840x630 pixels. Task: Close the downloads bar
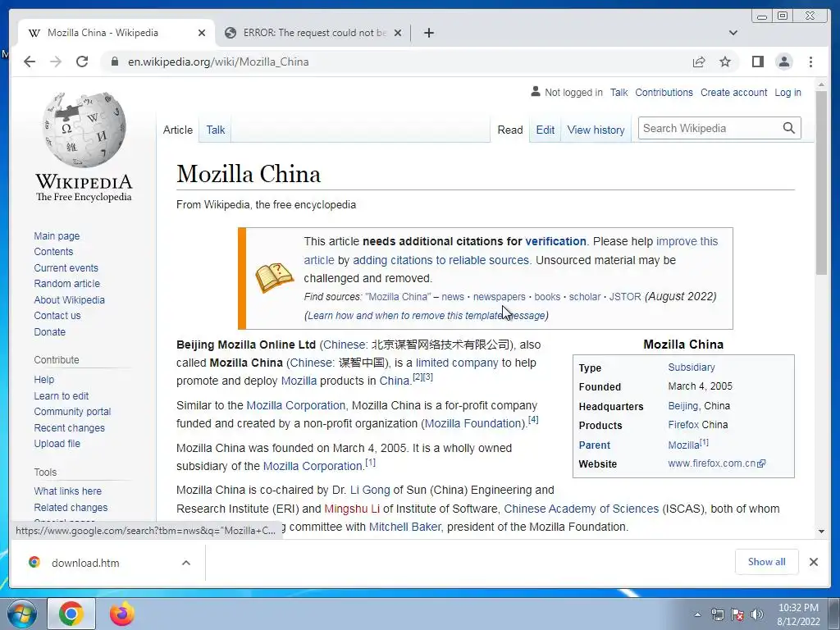[x=813, y=562]
